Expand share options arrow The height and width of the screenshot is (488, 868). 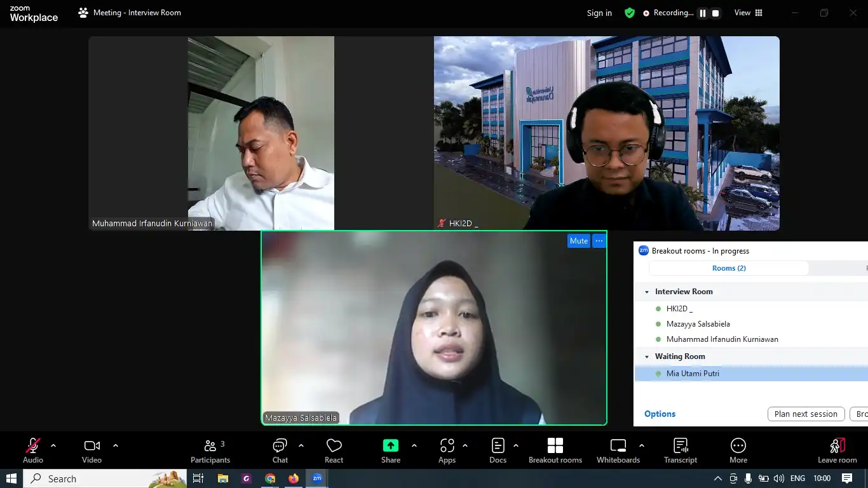point(414,445)
